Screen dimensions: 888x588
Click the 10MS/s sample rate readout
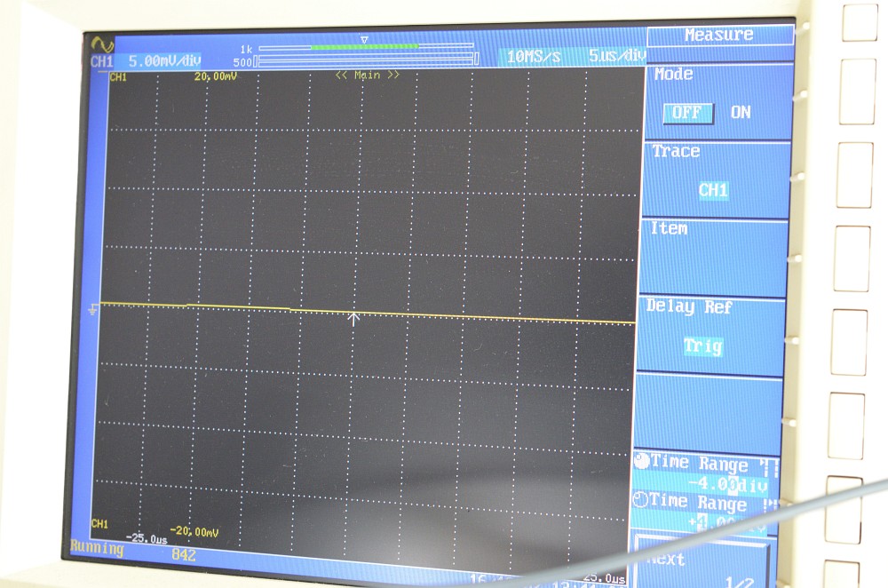(x=534, y=57)
